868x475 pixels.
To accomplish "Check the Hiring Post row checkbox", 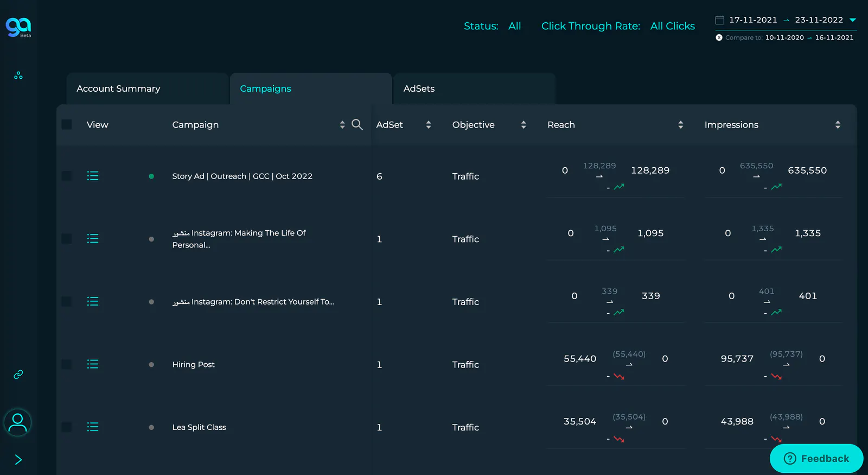I will [67, 364].
